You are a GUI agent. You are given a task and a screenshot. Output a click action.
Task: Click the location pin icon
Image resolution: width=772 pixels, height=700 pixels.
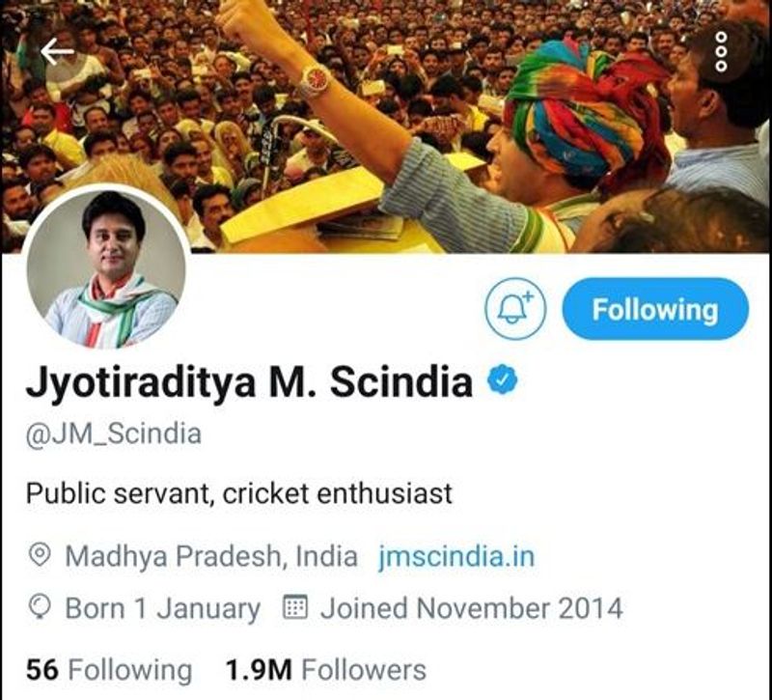(40, 555)
